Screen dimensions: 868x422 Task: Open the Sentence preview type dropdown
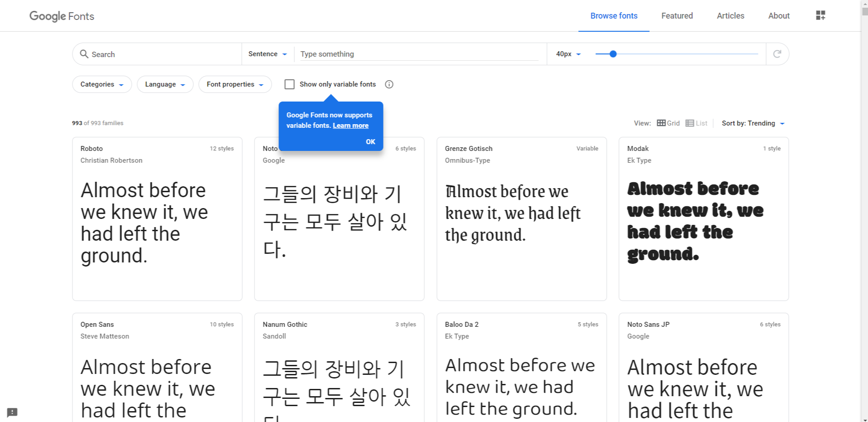coord(268,54)
